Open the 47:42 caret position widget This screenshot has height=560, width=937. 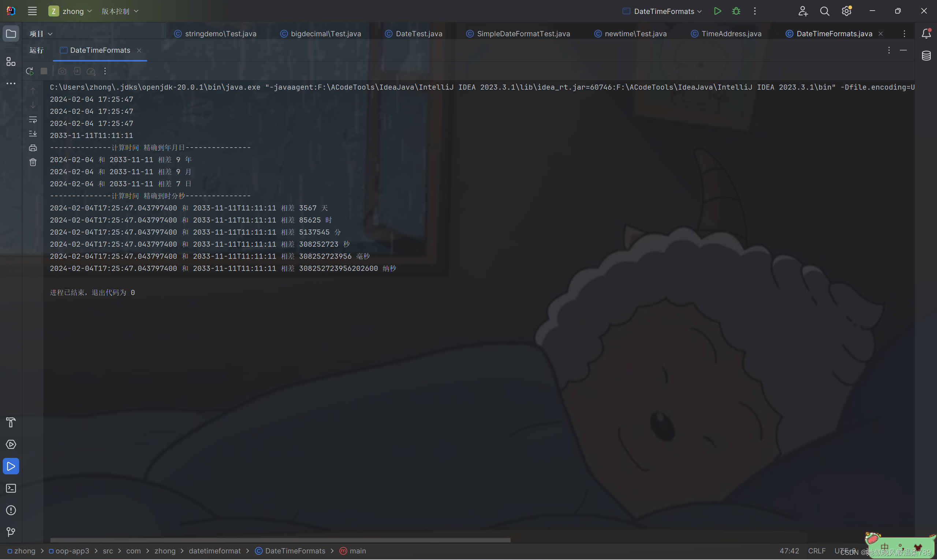pos(789,551)
